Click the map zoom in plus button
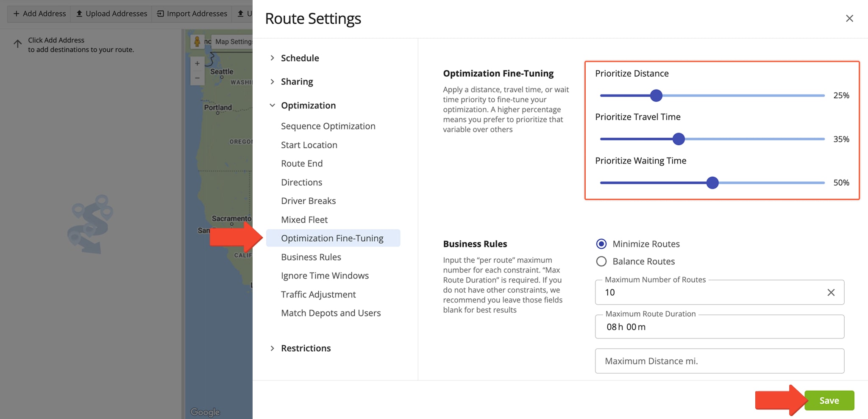 197,64
